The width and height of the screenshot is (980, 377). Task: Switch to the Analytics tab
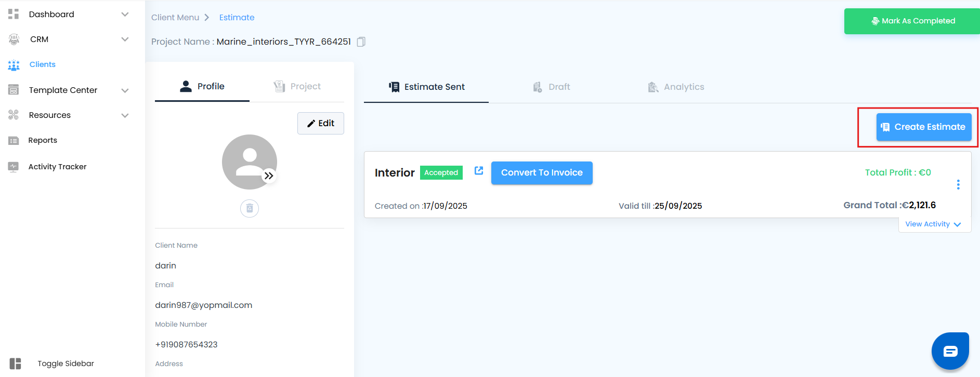(676, 87)
